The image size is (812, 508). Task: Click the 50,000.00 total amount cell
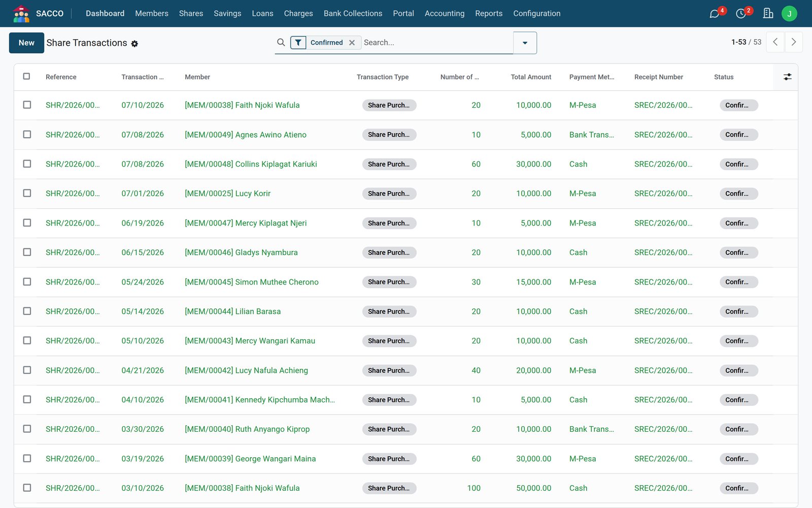coord(533,488)
